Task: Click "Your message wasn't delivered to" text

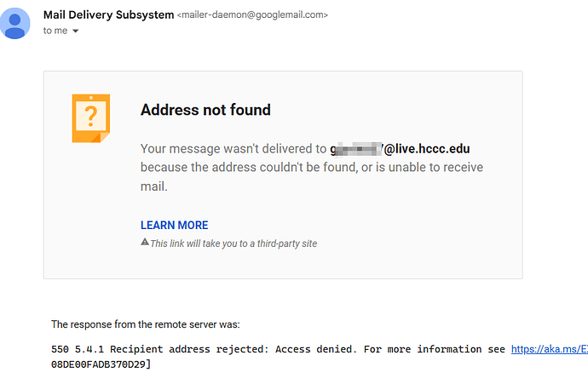Action: point(233,148)
